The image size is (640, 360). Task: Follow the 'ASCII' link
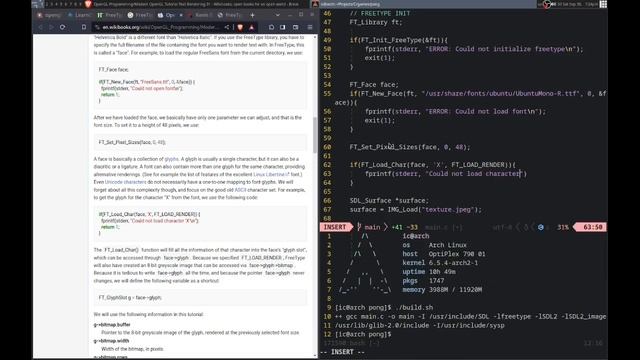point(240,190)
